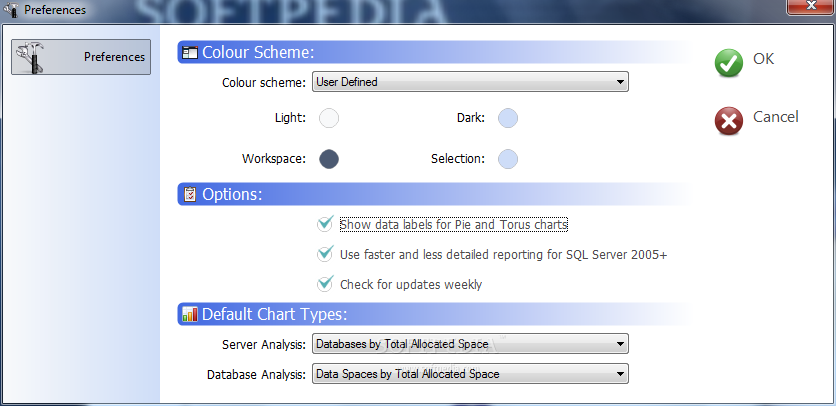The width and height of the screenshot is (836, 406).
Task: Change the Workspace colour swatch
Action: [x=329, y=159]
